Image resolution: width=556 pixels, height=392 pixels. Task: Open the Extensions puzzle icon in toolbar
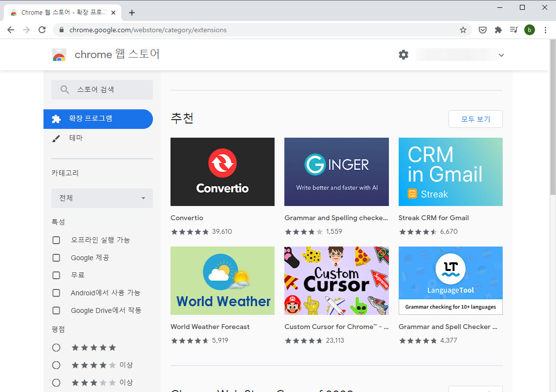coord(498,30)
